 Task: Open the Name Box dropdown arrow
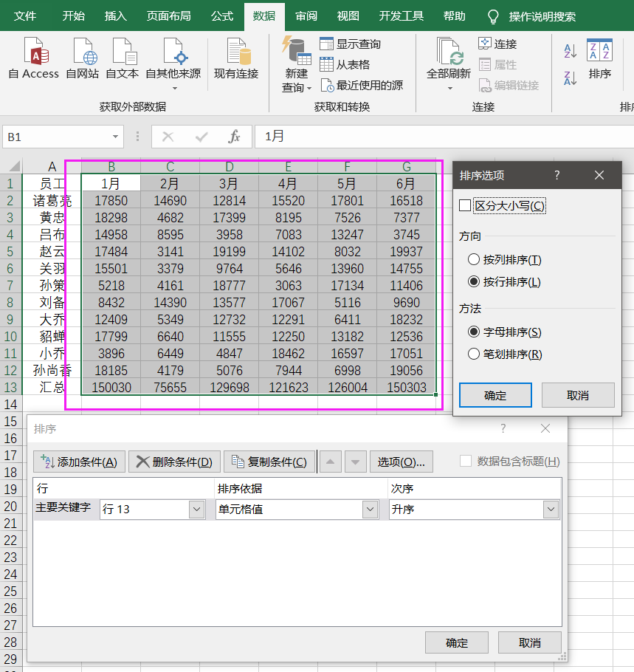coord(115,137)
